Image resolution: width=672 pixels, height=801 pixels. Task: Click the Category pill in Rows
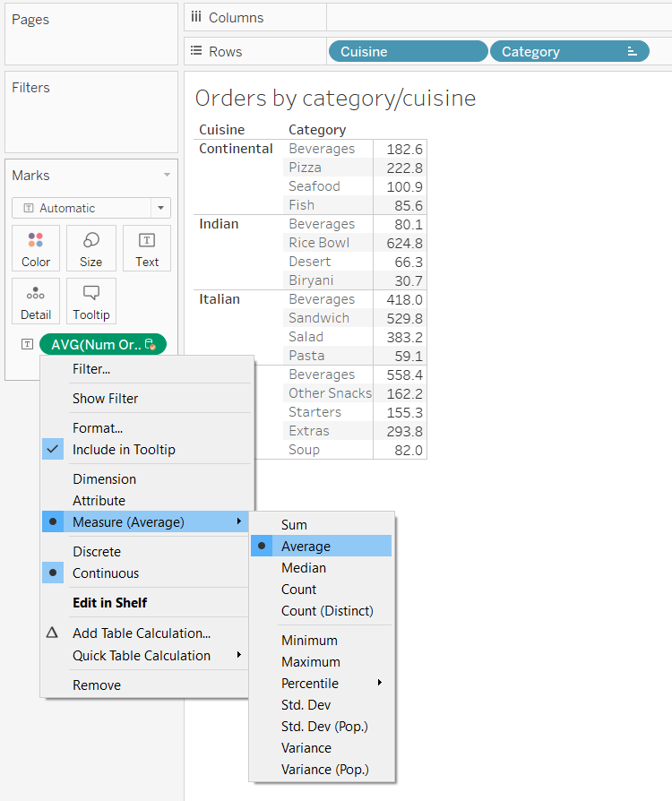(569, 52)
